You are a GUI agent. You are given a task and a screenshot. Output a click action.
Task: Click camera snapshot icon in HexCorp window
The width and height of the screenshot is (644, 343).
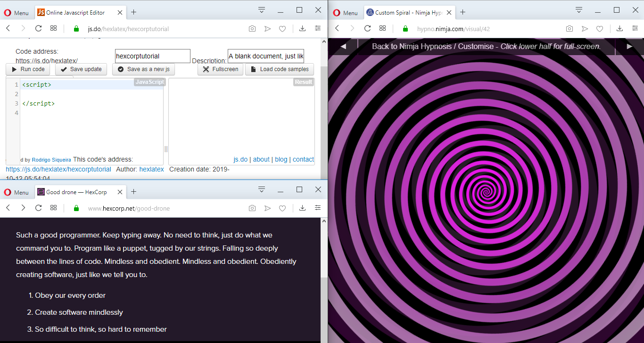click(x=252, y=208)
